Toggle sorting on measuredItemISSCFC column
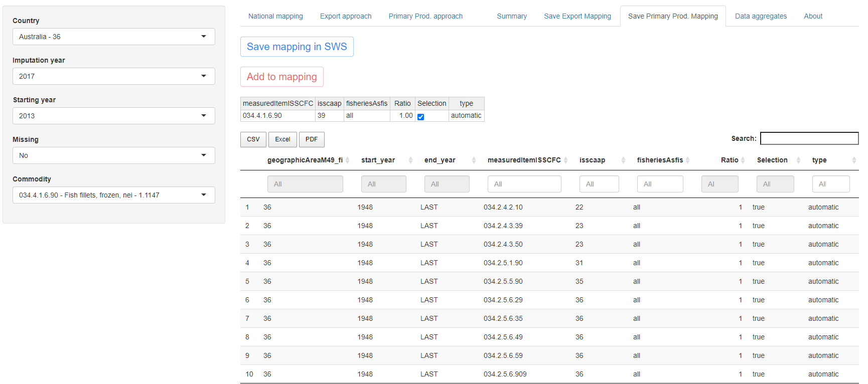The width and height of the screenshot is (868, 384). pyautogui.click(x=565, y=160)
